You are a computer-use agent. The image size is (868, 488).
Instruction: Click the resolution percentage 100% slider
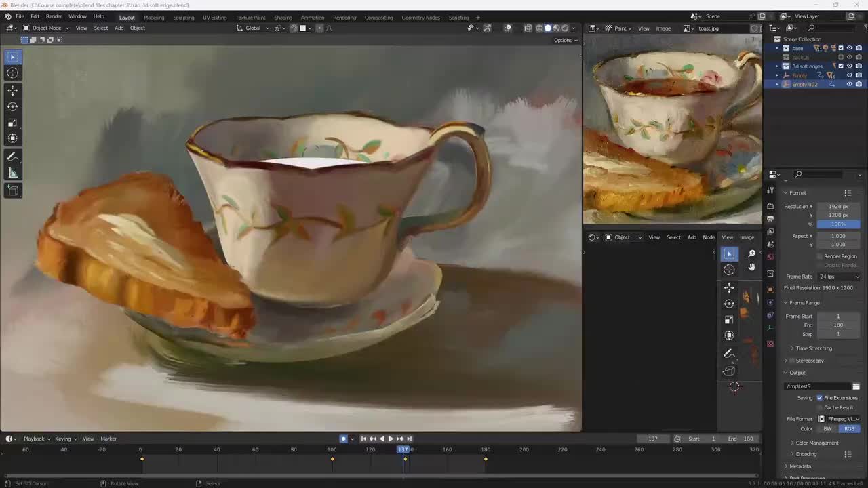839,224
